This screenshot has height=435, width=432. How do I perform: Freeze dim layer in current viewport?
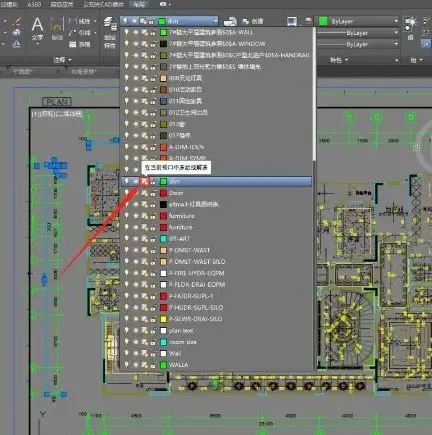click(x=144, y=181)
